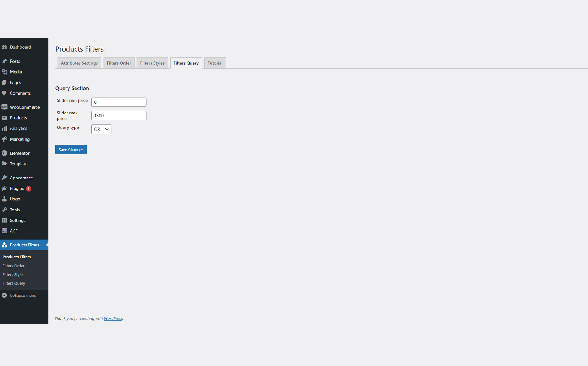Click the Elementor circle icon
Screen dimensions: 588x366
4,153
